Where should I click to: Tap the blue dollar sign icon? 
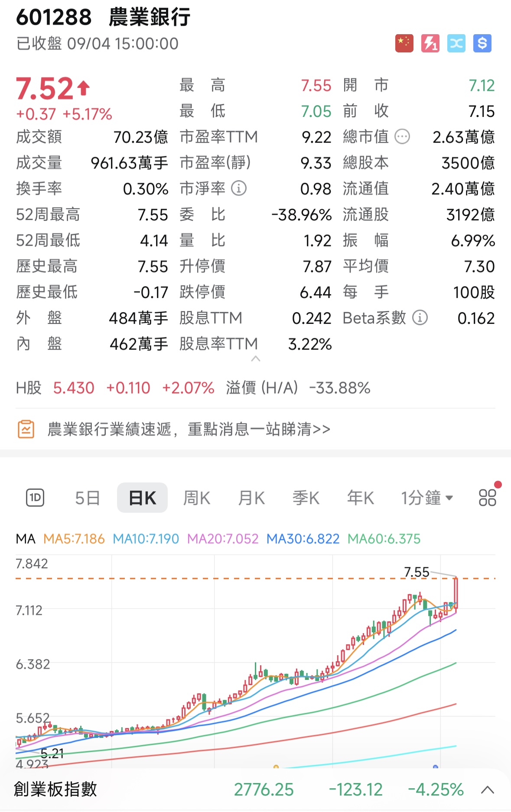click(x=482, y=43)
